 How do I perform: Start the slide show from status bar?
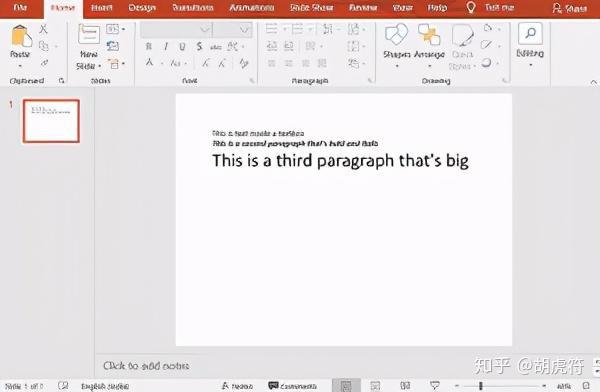click(435, 386)
